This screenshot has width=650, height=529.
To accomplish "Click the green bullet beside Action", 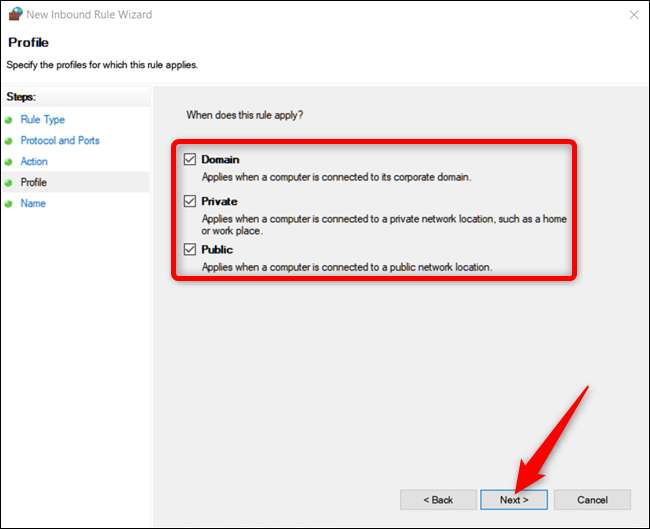I will pyautogui.click(x=10, y=162).
